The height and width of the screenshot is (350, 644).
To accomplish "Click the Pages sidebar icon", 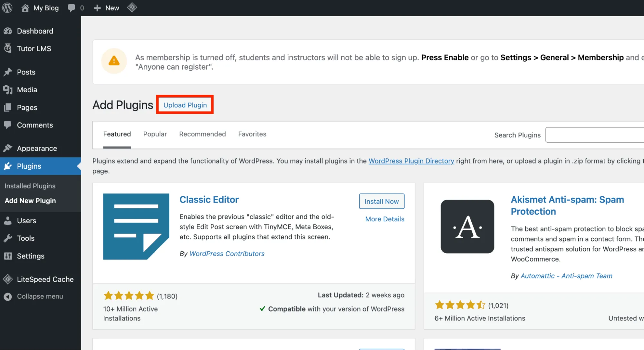I will tap(8, 107).
